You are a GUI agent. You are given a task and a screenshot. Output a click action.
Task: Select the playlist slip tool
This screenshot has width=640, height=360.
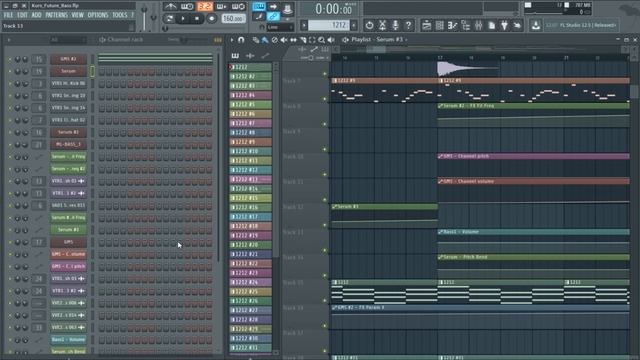coord(293,40)
